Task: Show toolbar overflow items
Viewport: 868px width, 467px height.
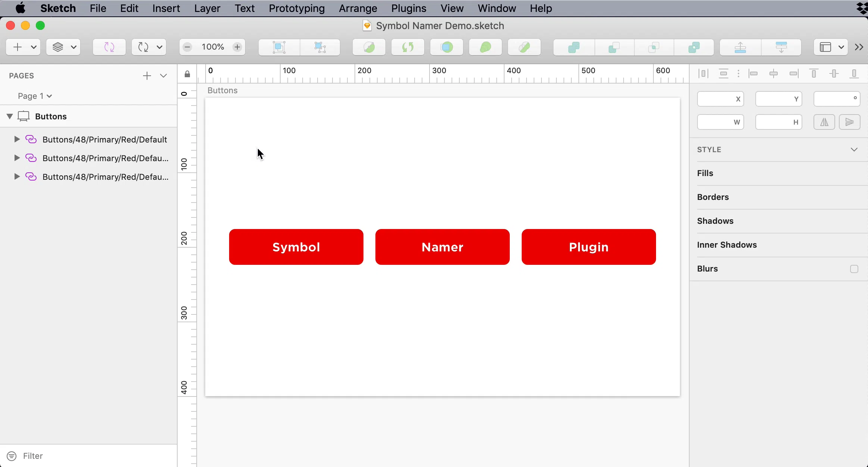Action: point(859,47)
